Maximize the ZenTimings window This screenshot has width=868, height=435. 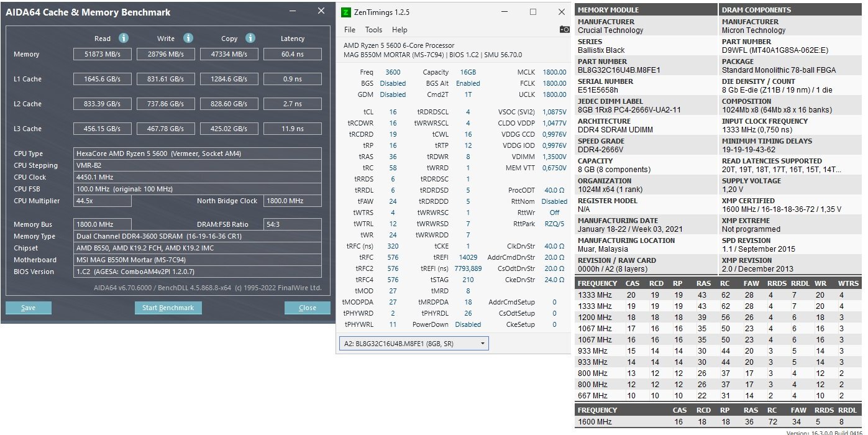[x=533, y=12]
